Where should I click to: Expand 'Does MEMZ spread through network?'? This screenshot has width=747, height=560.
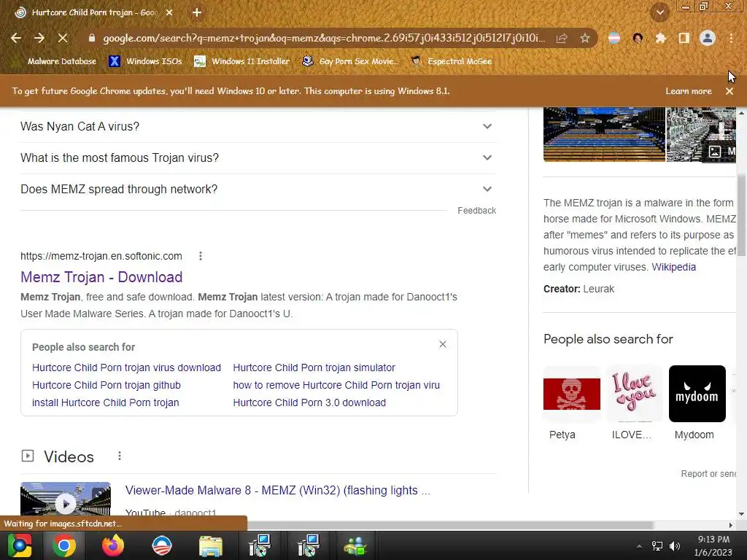coord(258,189)
